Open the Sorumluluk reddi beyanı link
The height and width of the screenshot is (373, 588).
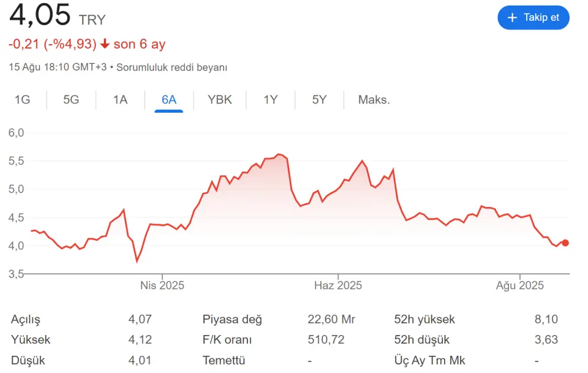click(171, 67)
